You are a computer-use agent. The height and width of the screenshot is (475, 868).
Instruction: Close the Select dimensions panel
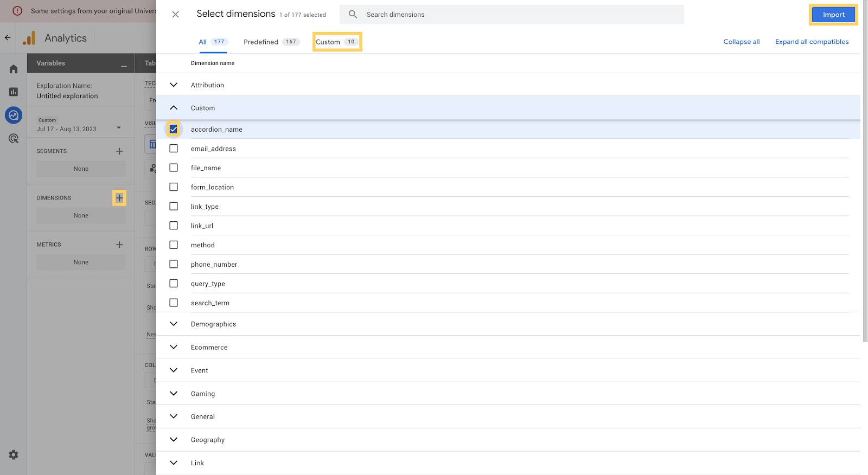175,15
